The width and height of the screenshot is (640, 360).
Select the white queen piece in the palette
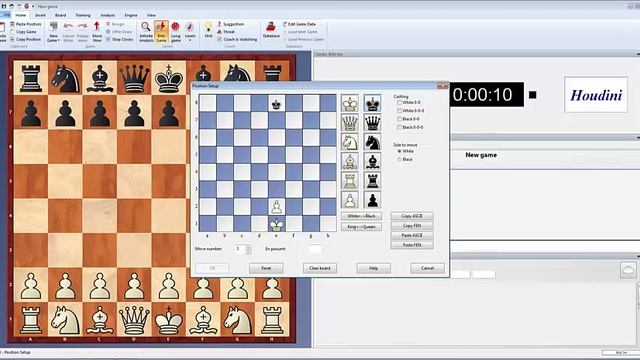pos(350,122)
